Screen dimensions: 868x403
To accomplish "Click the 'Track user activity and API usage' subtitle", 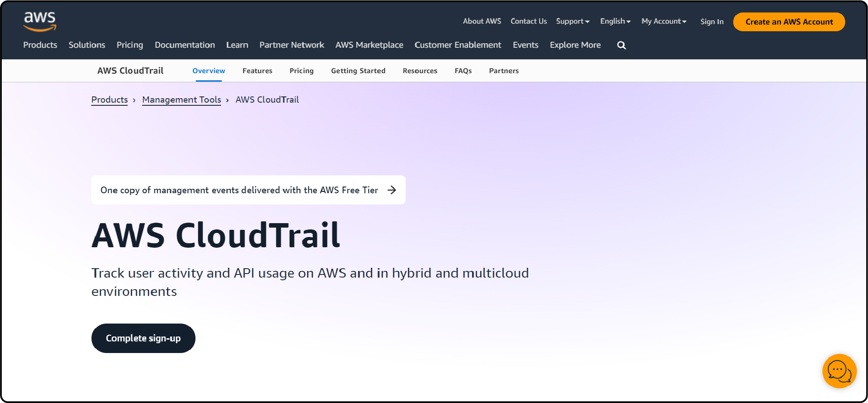I will [310, 282].
